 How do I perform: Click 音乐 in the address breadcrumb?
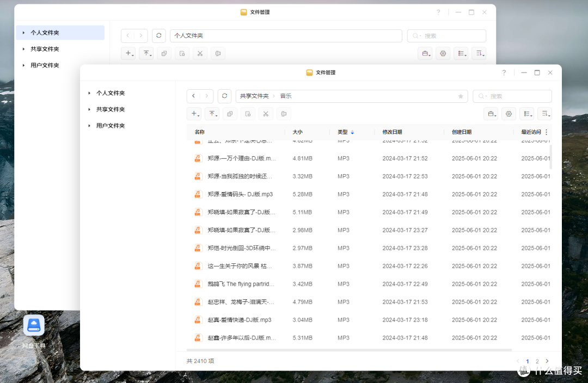pos(286,96)
